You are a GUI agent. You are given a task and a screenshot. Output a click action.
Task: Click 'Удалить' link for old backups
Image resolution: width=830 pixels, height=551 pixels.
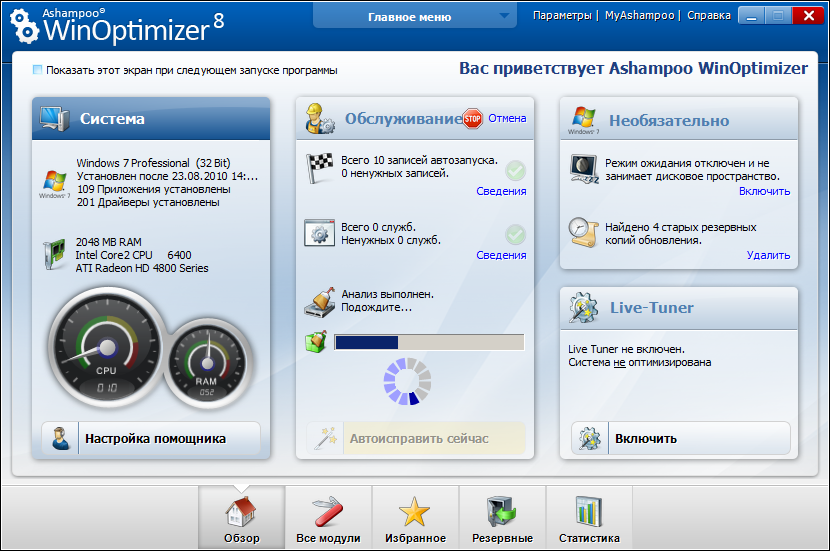(768, 255)
